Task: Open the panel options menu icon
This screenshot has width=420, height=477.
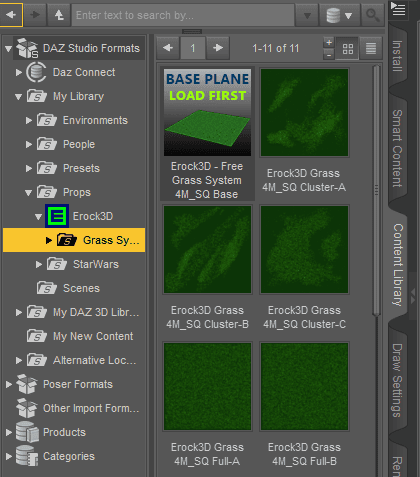Action: [x=398, y=9]
